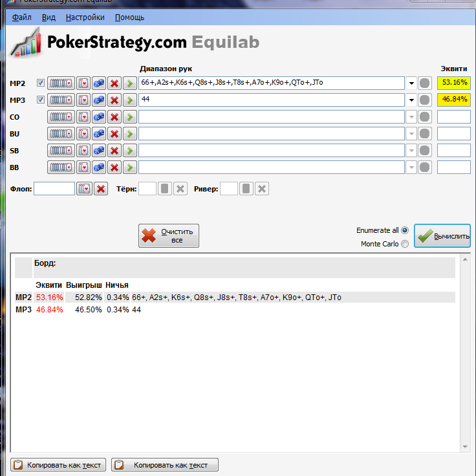Image resolution: width=476 pixels, height=476 pixels.
Task: Uncheck the MP2 player checkbox
Action: [x=41, y=83]
